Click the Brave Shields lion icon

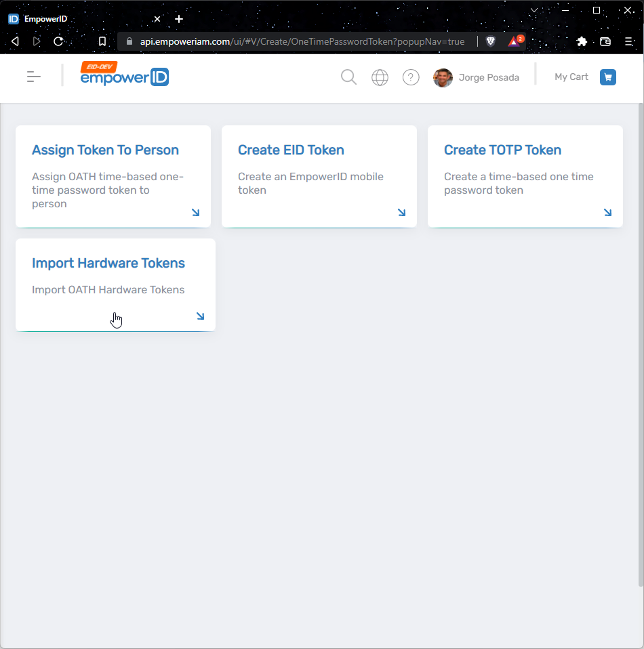point(491,41)
